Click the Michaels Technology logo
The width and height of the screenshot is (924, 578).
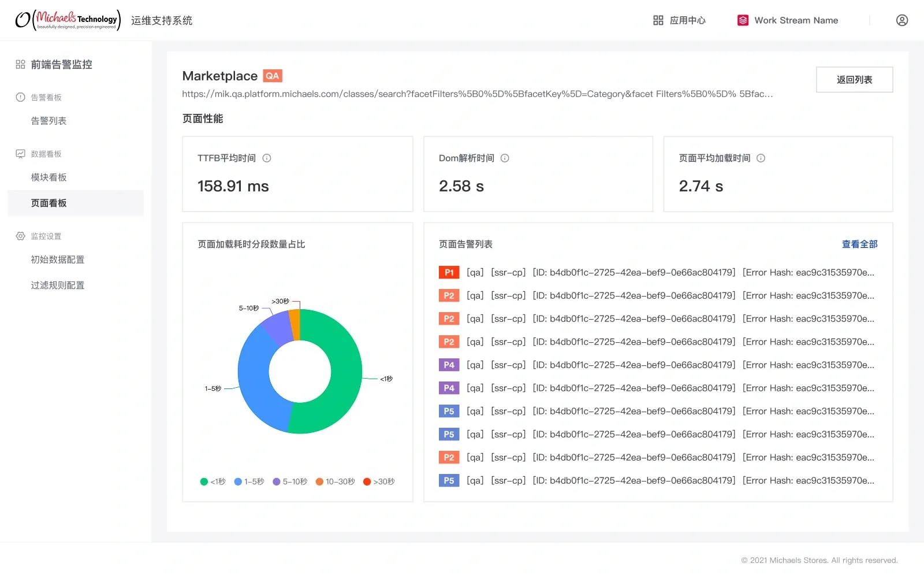68,20
